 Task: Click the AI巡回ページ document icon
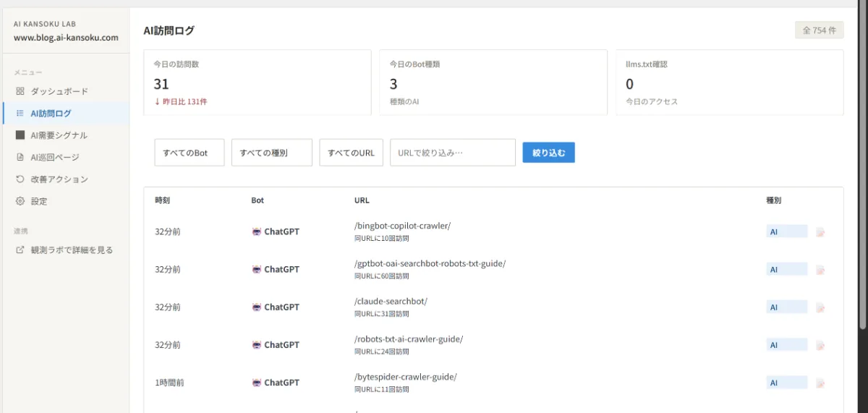coord(20,157)
